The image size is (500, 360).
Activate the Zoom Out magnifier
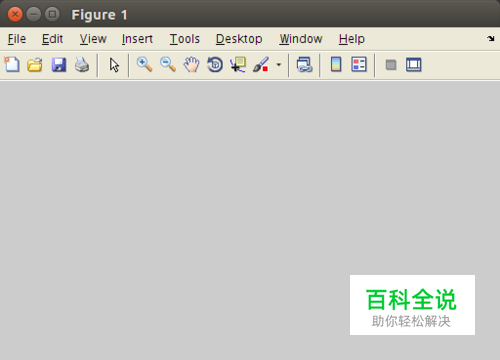coord(168,64)
